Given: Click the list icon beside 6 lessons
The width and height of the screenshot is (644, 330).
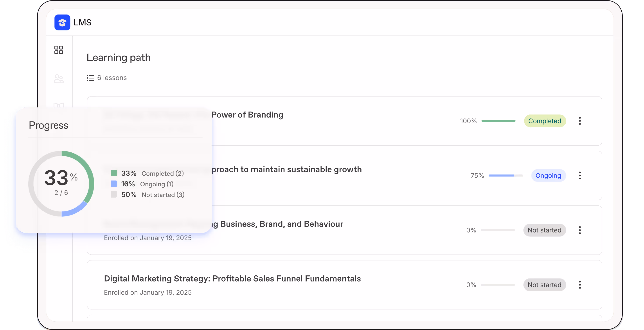Looking at the screenshot, I should [x=90, y=78].
